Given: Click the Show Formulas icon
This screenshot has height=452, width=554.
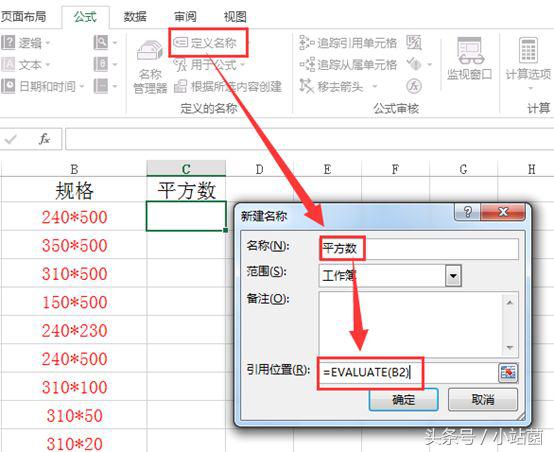Looking at the screenshot, I should 414,43.
